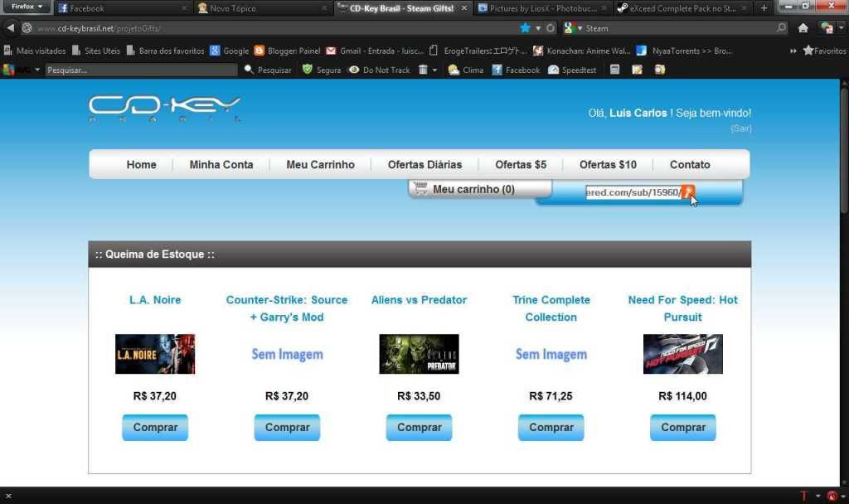The height and width of the screenshot is (504, 849).
Task: Click the Meu carrinho (0) cart button
Action: point(480,189)
